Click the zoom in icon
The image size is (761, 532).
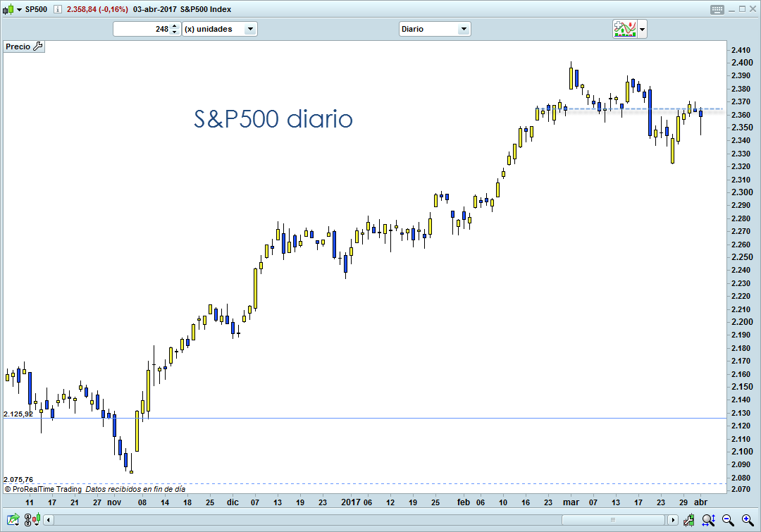(747, 520)
